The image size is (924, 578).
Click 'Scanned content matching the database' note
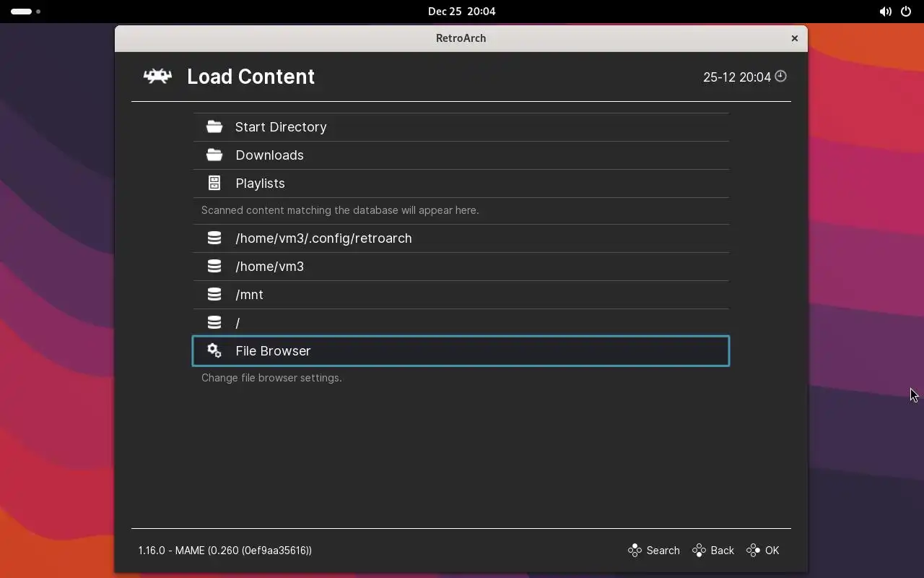340,210
